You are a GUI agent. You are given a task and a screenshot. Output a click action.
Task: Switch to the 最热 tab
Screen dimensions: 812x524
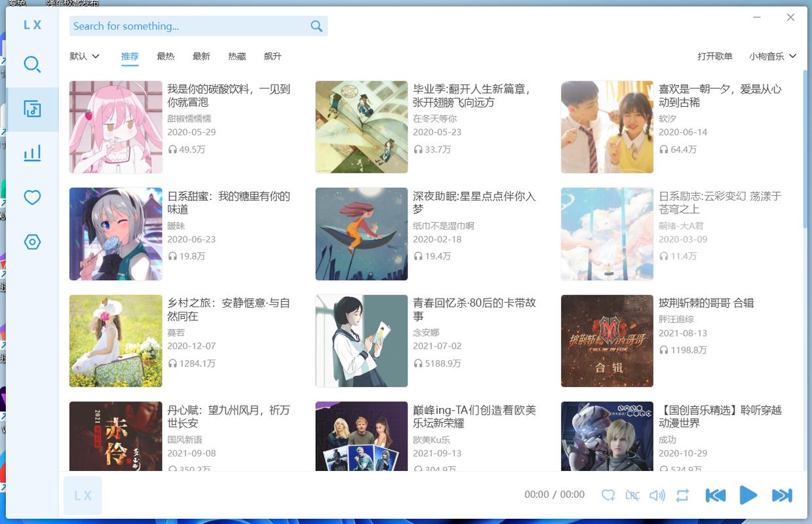pos(166,56)
